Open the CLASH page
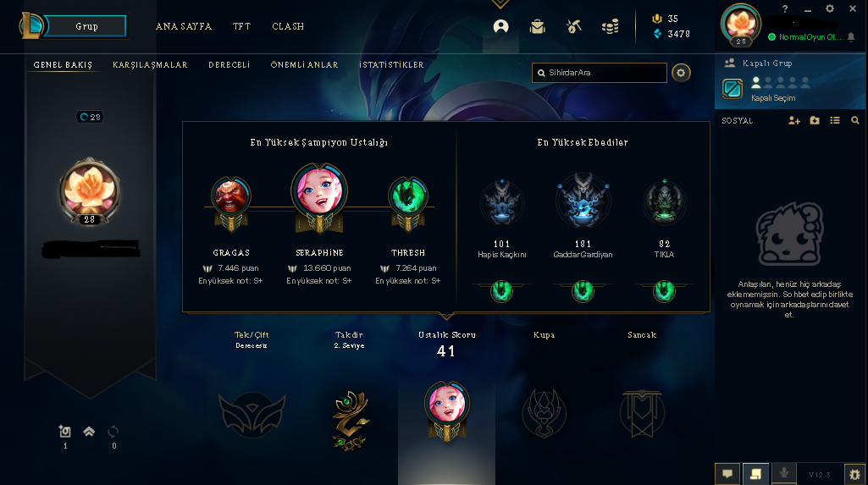Image resolution: width=868 pixels, height=485 pixels. coord(288,26)
